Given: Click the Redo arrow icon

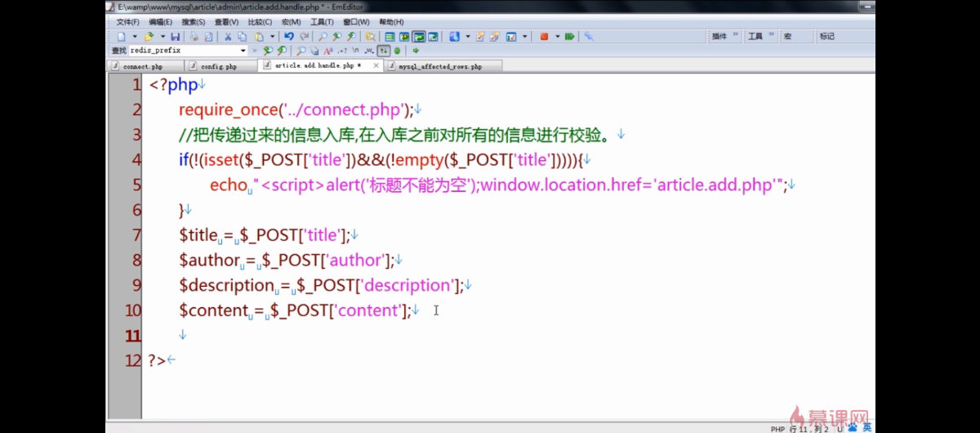Looking at the screenshot, I should click(x=304, y=37).
